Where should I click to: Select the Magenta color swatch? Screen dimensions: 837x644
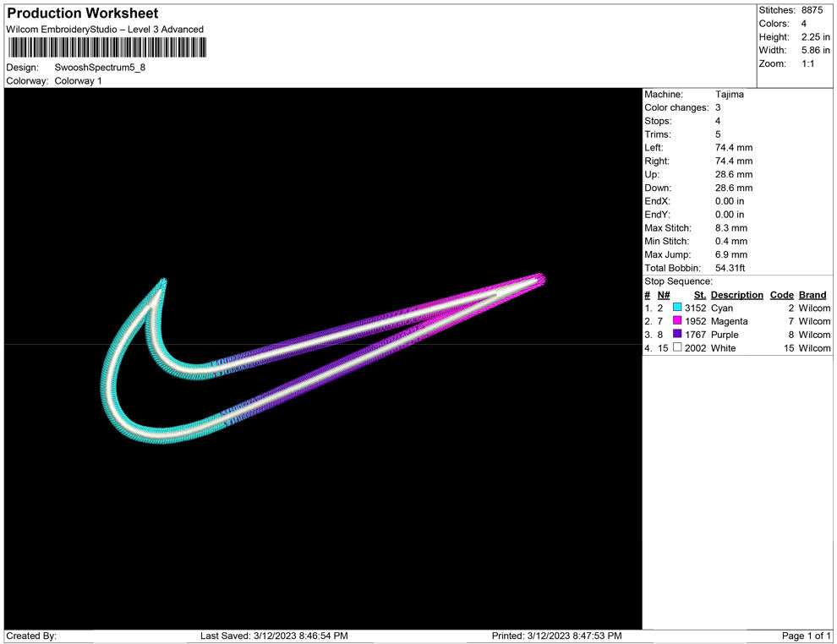pyautogui.click(x=677, y=322)
